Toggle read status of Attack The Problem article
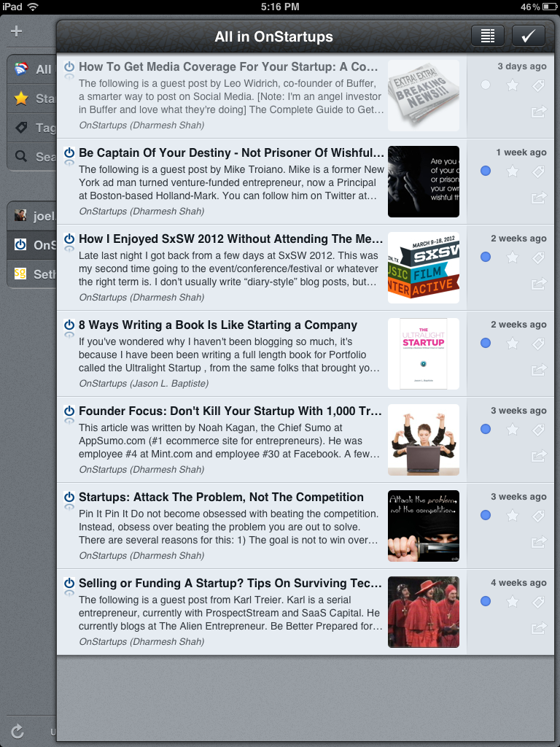The height and width of the screenshot is (747, 560). point(485,515)
